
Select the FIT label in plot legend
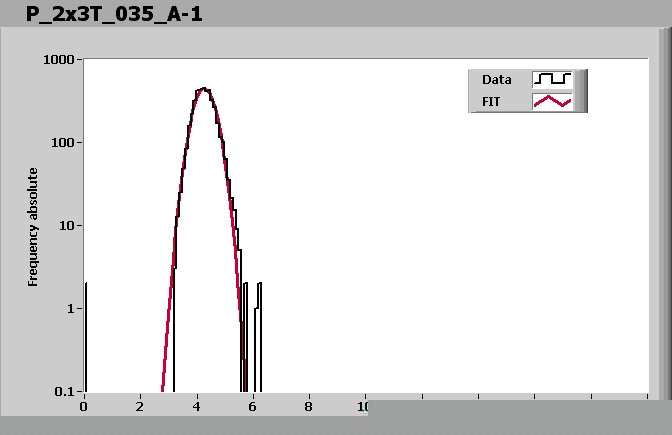click(493, 101)
